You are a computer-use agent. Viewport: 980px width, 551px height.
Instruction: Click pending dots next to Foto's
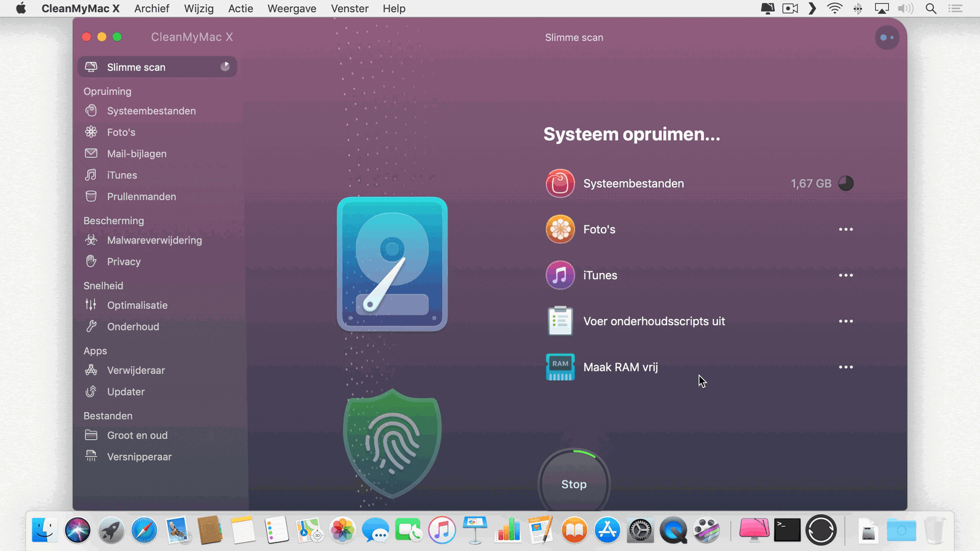846,229
